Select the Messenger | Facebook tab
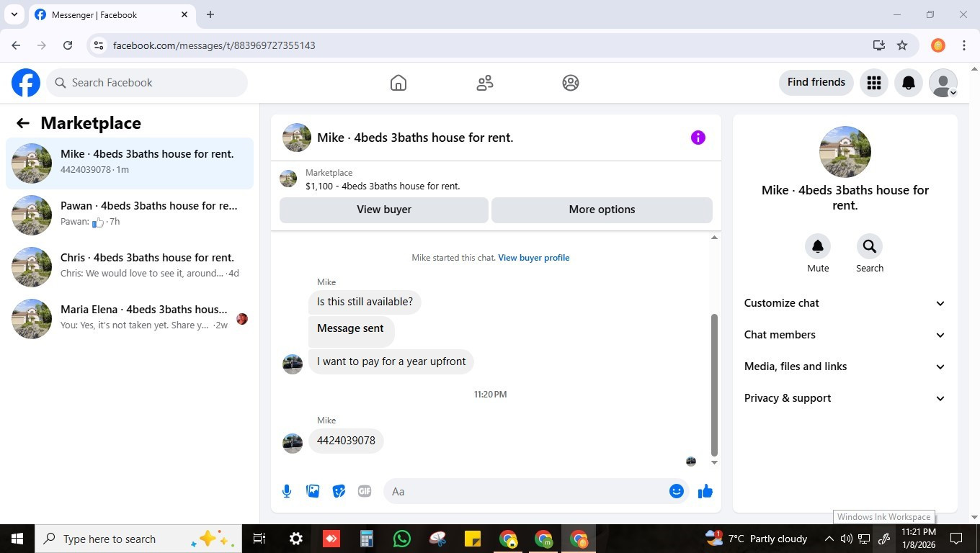 (x=112, y=14)
